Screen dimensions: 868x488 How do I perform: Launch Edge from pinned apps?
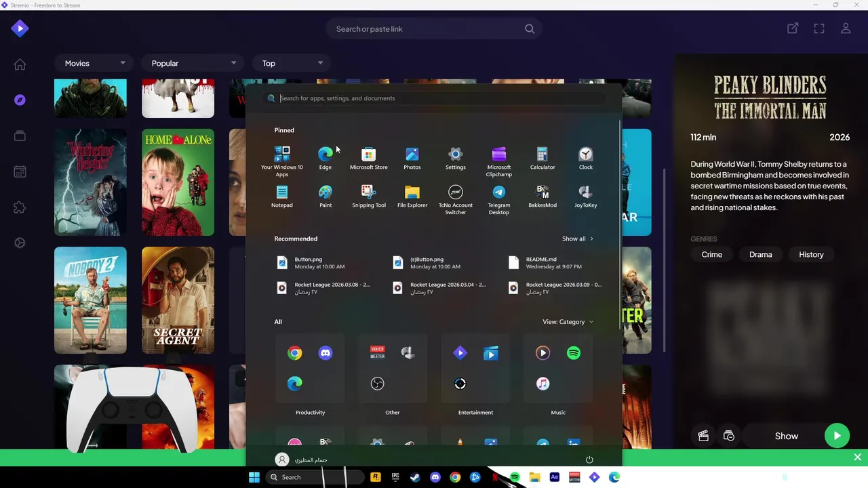click(x=325, y=159)
